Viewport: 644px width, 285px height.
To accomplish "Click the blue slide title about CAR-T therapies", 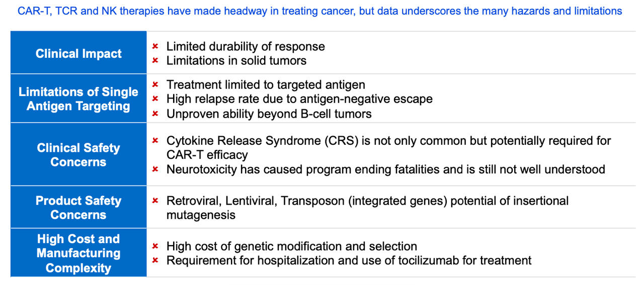I will click(x=319, y=11).
